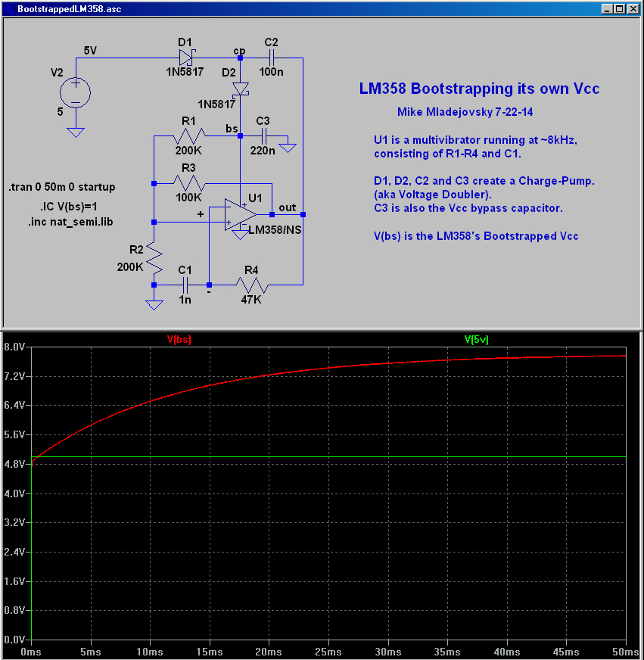This screenshot has height=660, width=644.
Task: Click the .inc nat_semi.lib directive
Action: point(70,222)
